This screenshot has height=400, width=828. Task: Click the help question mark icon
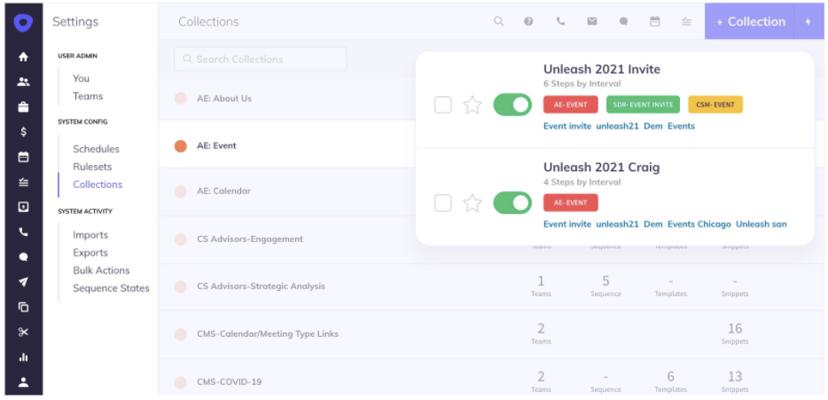coord(528,21)
